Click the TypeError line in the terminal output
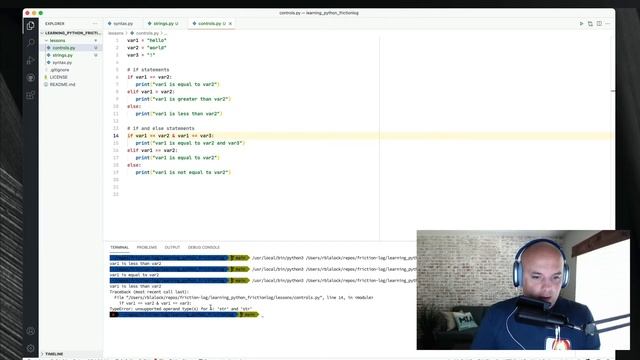The image size is (640, 360). (181, 309)
